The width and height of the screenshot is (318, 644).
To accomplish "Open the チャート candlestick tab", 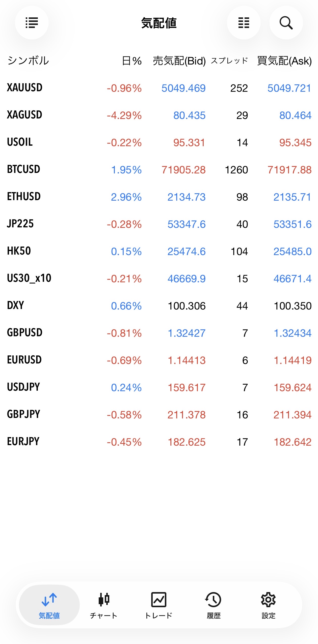I will point(104,605).
